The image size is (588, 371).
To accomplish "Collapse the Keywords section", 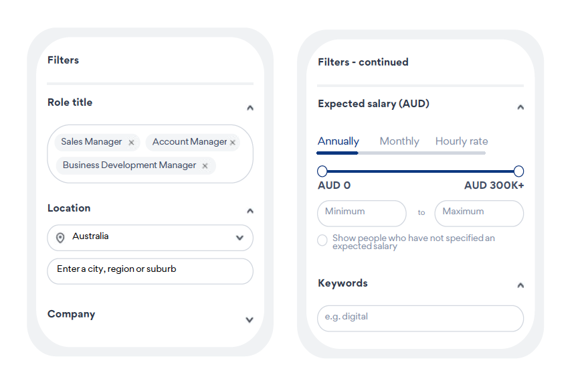I will click(x=520, y=285).
